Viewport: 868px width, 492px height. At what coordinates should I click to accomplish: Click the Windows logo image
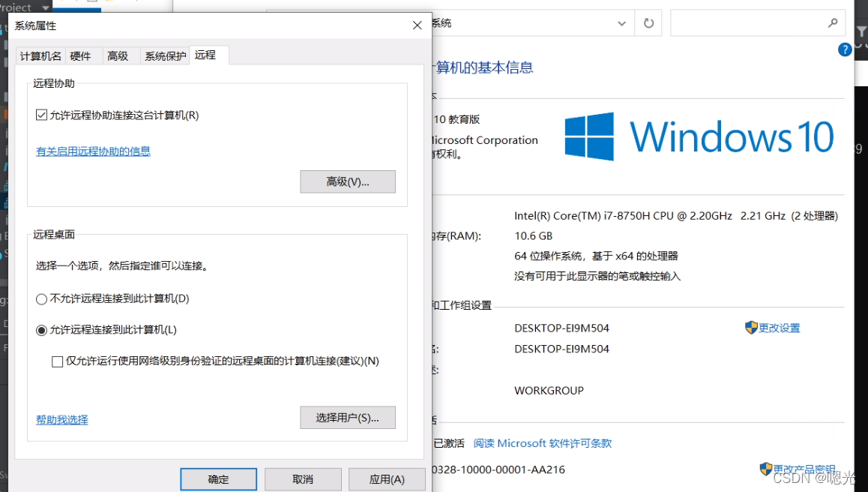(x=589, y=136)
